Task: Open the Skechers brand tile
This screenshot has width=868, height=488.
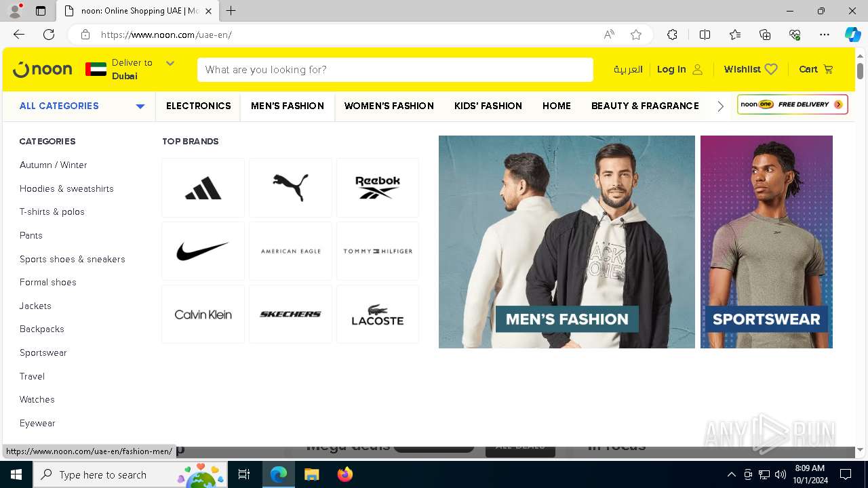Action: (290, 314)
